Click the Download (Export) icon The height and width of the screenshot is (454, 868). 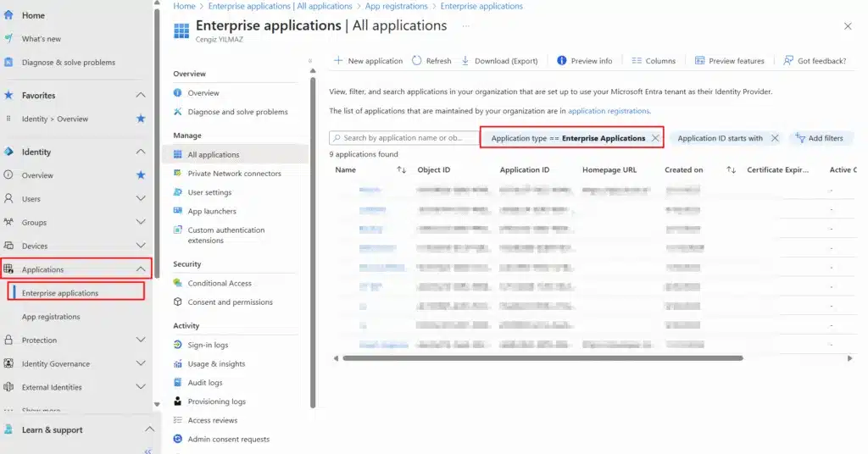[x=465, y=61]
